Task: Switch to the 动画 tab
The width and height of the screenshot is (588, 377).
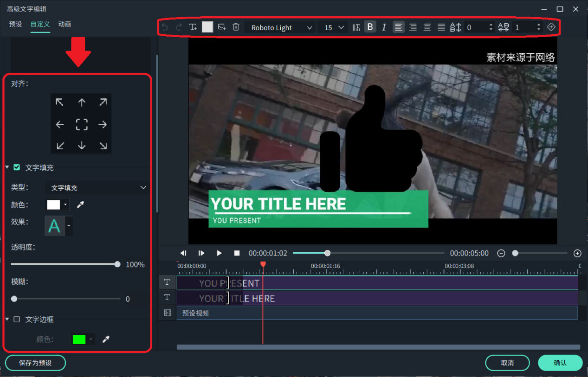Action: (65, 24)
